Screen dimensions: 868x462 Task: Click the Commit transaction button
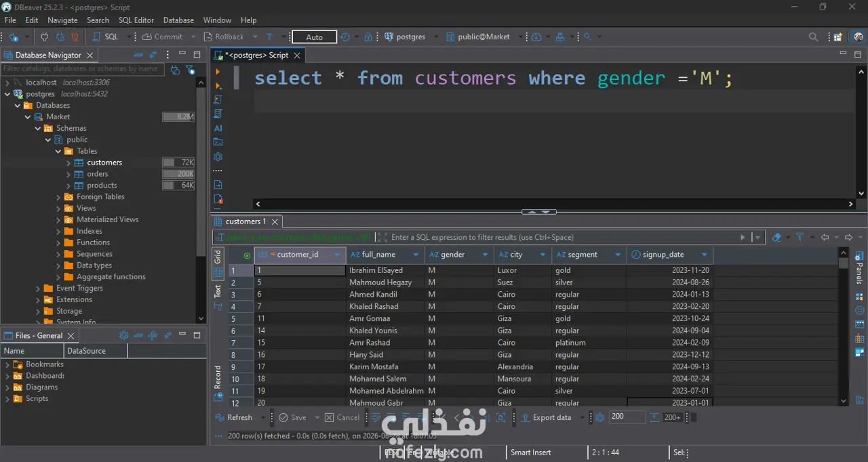(x=163, y=37)
